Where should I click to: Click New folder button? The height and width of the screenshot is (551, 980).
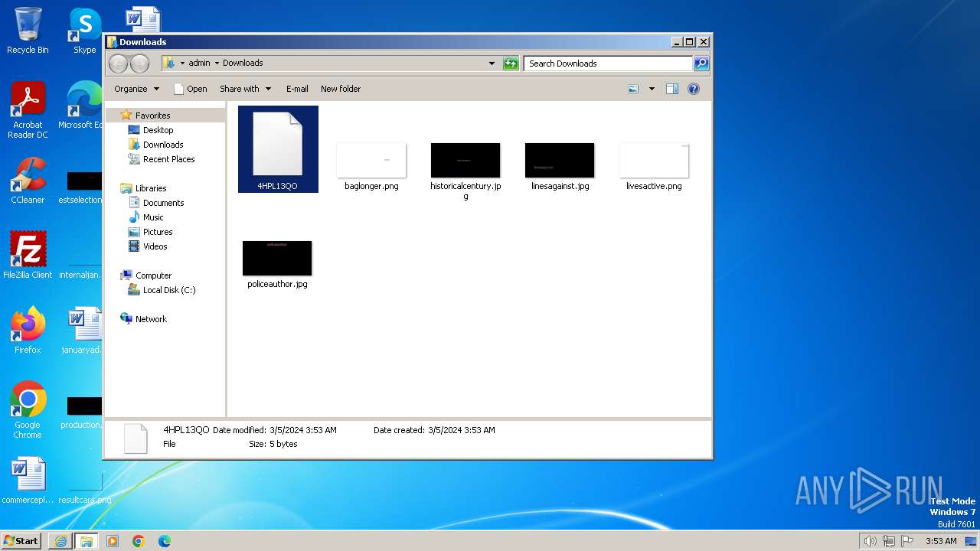[x=341, y=89]
